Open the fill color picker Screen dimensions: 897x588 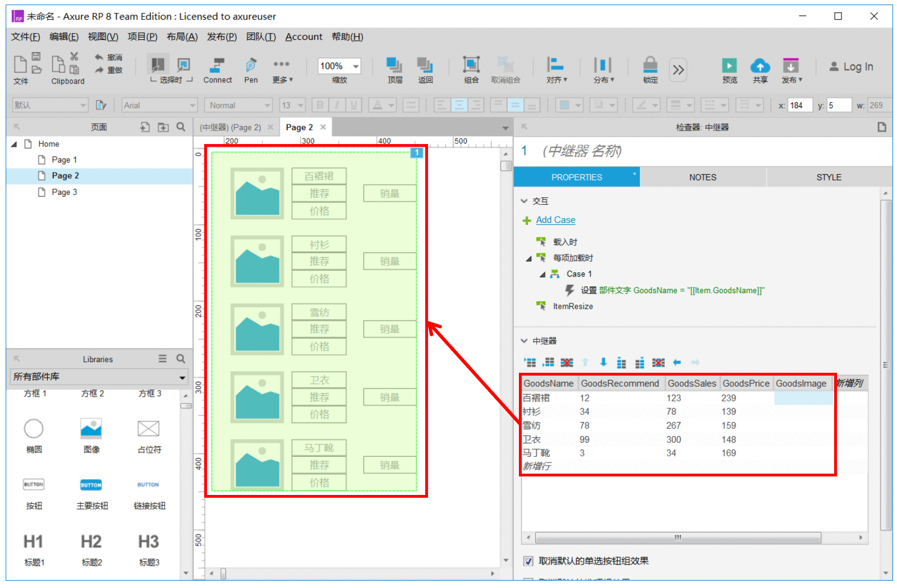coord(570,105)
